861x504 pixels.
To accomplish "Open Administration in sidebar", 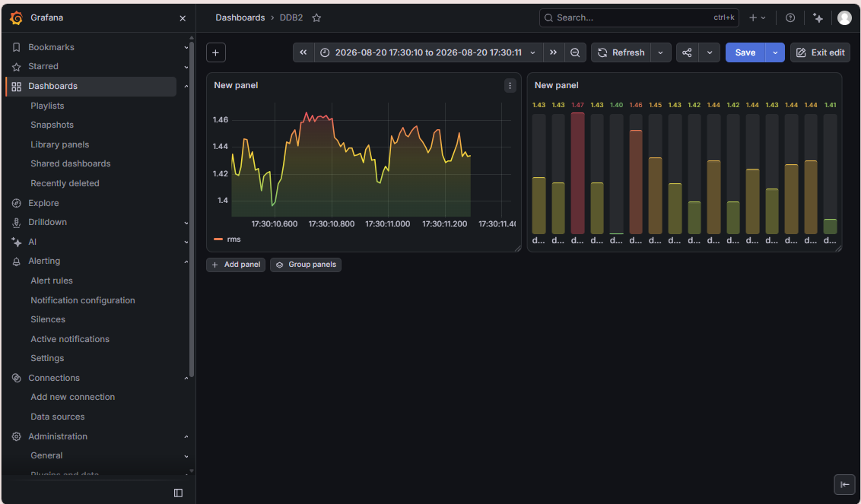I will [x=58, y=436].
